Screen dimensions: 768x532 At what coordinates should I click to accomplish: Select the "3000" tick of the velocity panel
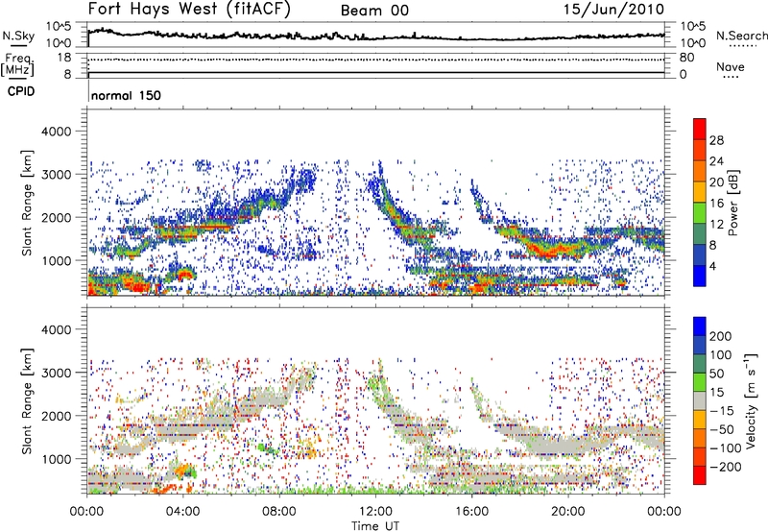(x=56, y=373)
